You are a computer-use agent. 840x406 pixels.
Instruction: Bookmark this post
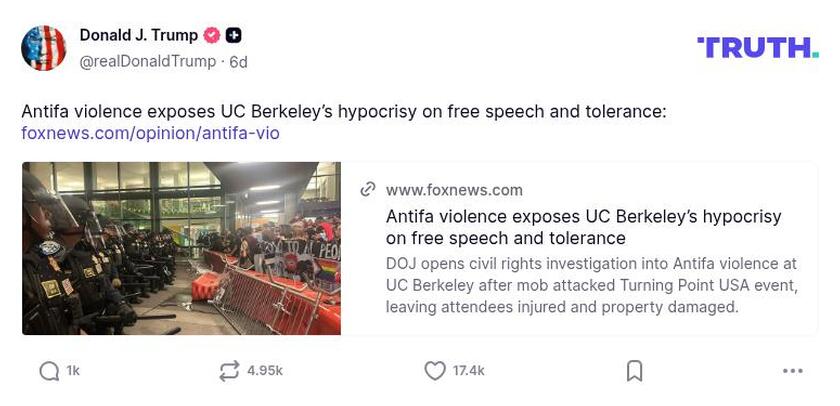click(634, 371)
